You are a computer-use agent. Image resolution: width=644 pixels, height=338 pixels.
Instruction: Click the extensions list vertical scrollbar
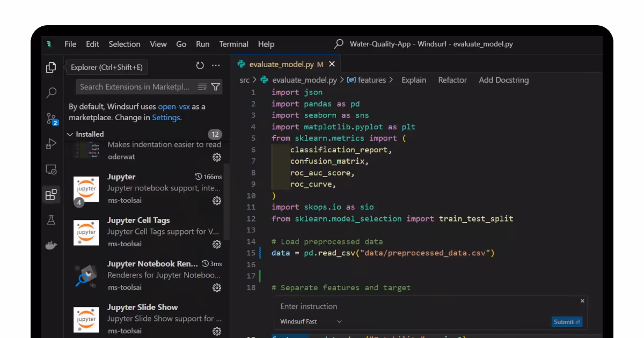[x=227, y=201]
